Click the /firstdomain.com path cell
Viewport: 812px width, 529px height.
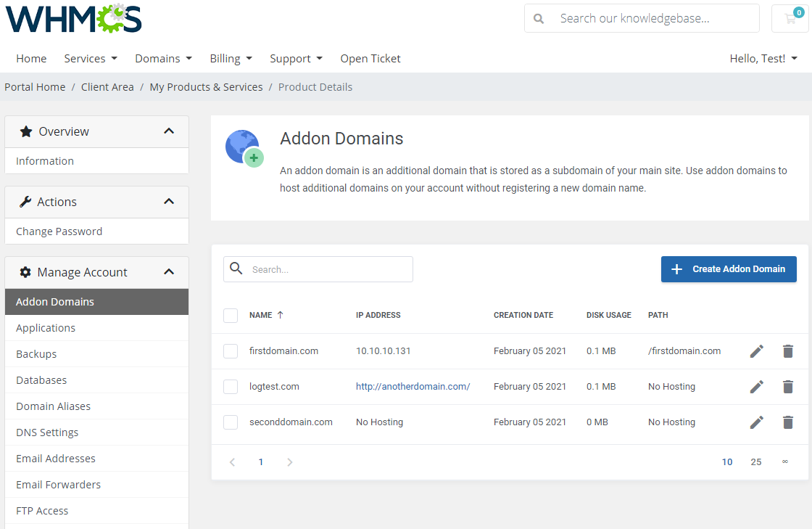684,351
